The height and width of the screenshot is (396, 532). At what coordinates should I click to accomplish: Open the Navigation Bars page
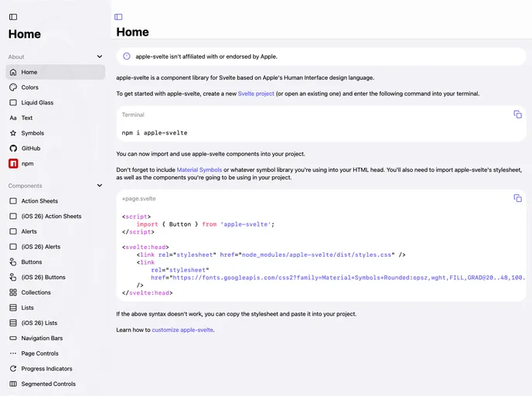tap(56, 338)
